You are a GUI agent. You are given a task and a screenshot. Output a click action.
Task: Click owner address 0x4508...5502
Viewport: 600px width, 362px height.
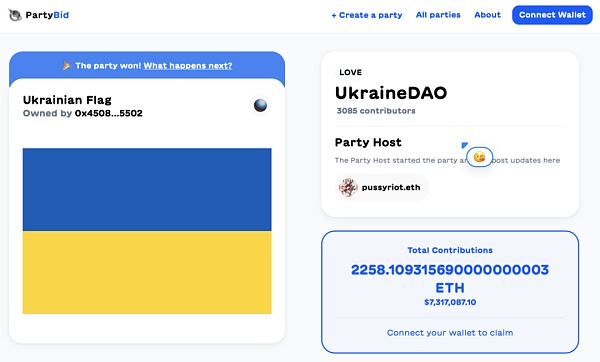pos(109,113)
